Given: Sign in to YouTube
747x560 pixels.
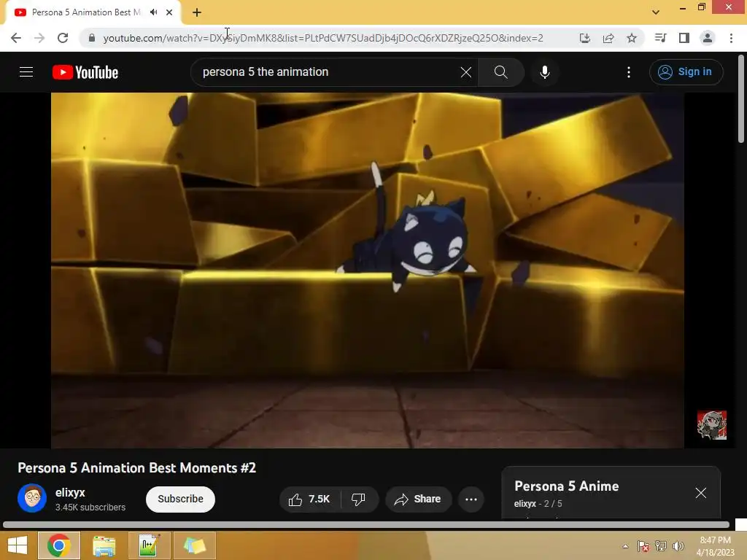Looking at the screenshot, I should (x=686, y=72).
